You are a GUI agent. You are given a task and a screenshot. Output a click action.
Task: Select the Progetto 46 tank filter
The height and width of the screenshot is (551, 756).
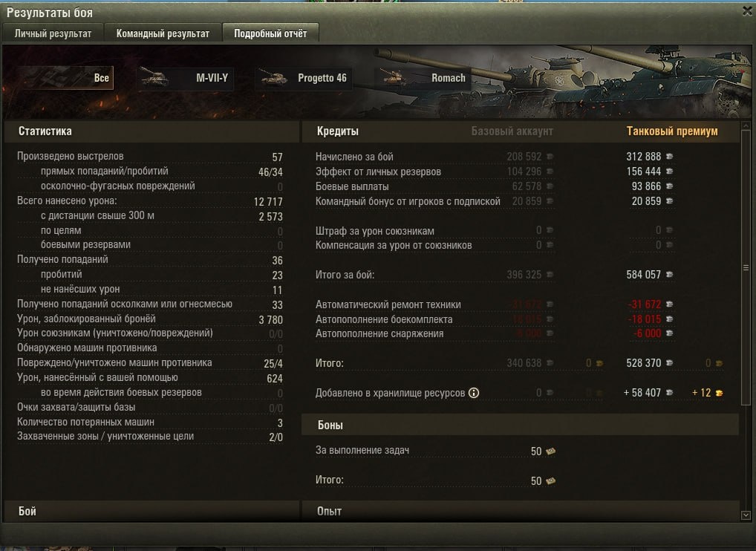tap(304, 78)
